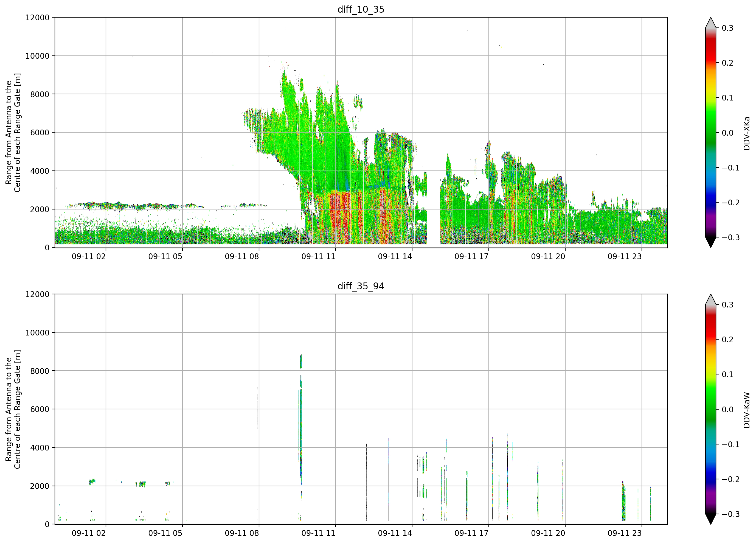Select the −0.2 tick on DDV-XKa colorbar
Screen dimensions: 756x543
[x=731, y=202]
